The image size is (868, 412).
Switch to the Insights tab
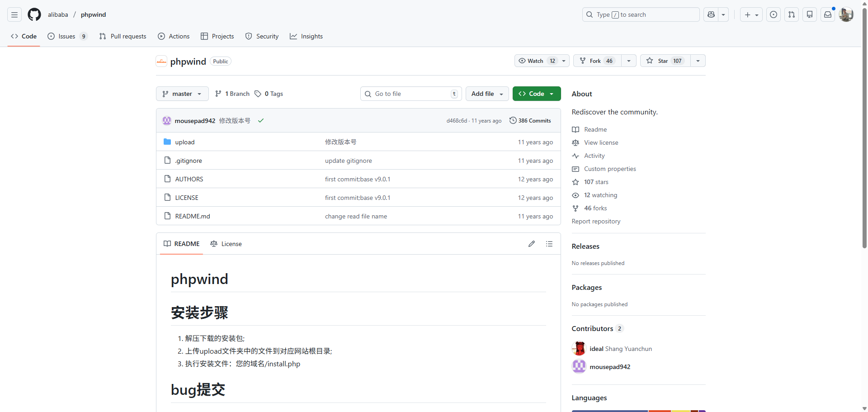pos(307,36)
